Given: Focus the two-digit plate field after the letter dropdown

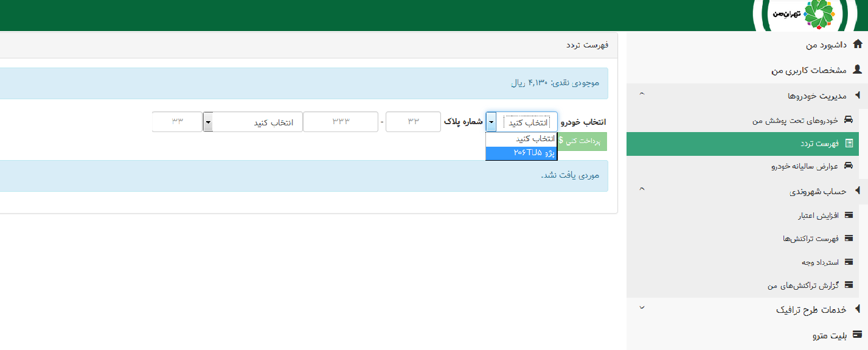Looking at the screenshot, I should tap(177, 122).
